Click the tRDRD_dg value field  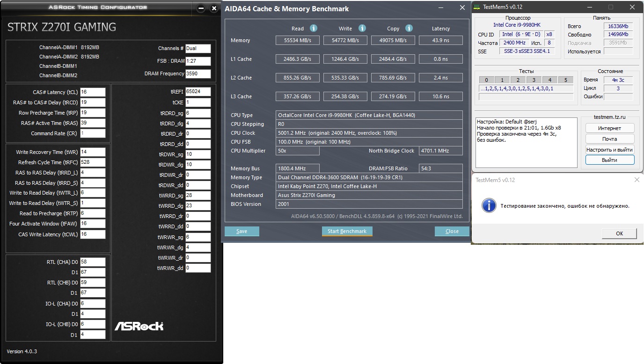click(x=198, y=124)
